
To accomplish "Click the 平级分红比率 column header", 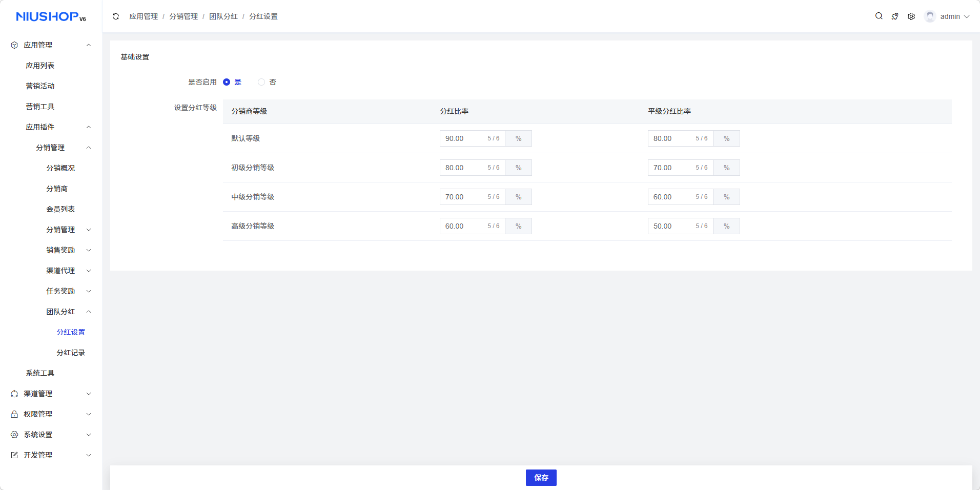I will tap(669, 111).
